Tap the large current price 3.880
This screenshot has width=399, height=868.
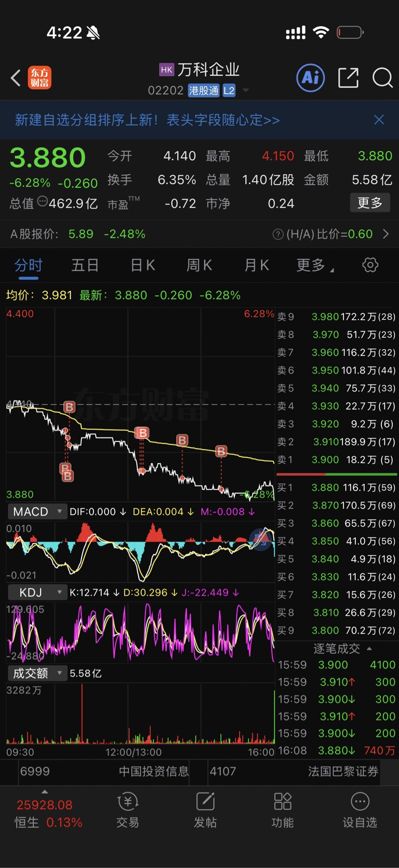(x=48, y=157)
